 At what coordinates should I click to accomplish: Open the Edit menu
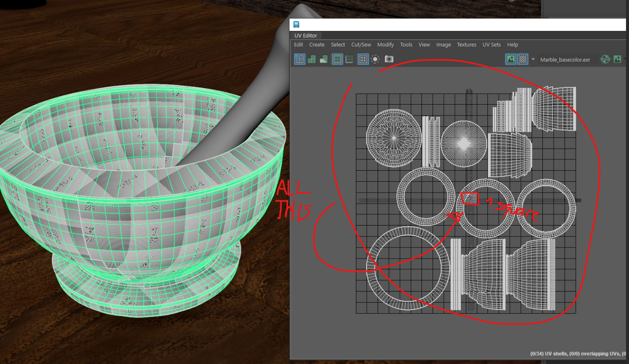tap(298, 45)
